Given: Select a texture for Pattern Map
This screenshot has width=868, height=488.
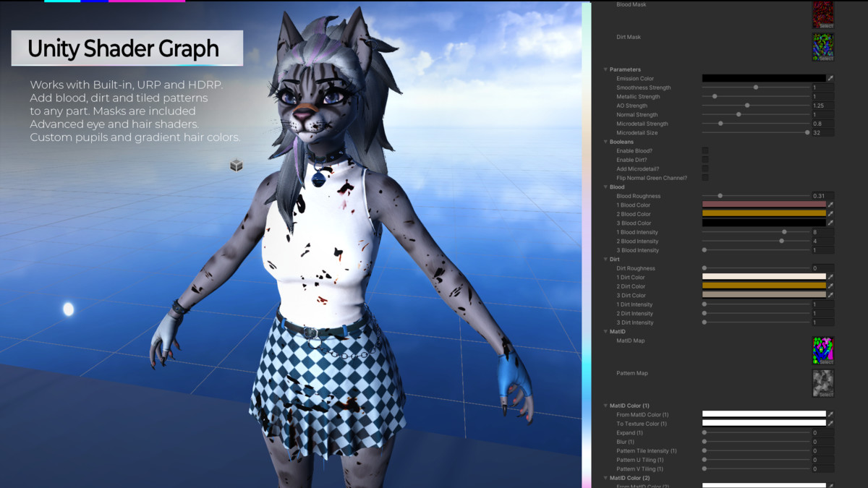Looking at the screenshot, I should (826, 395).
